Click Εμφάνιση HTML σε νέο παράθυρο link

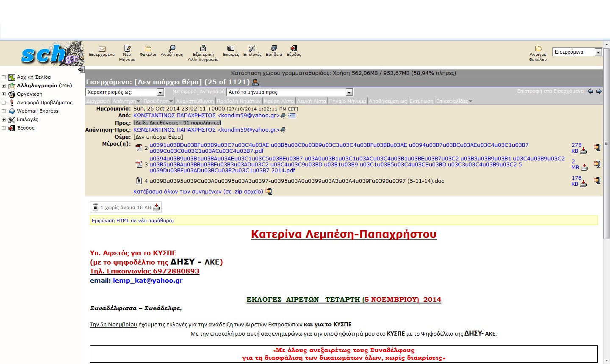[x=133, y=221]
